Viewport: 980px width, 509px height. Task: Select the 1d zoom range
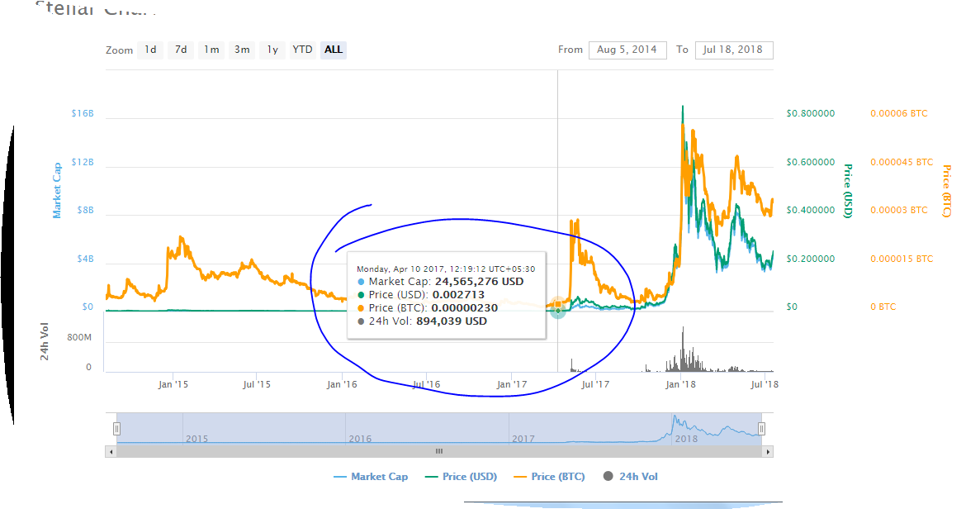click(x=150, y=50)
